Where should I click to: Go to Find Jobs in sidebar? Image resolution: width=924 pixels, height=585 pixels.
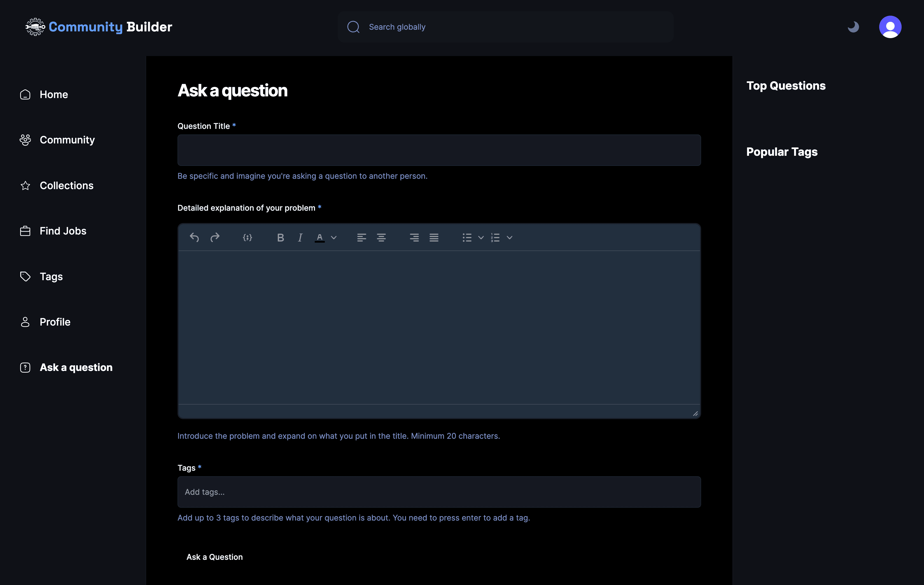pyautogui.click(x=63, y=231)
